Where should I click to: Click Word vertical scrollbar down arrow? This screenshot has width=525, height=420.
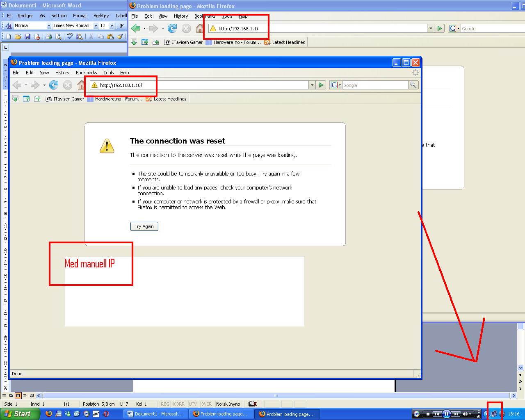tap(521, 368)
